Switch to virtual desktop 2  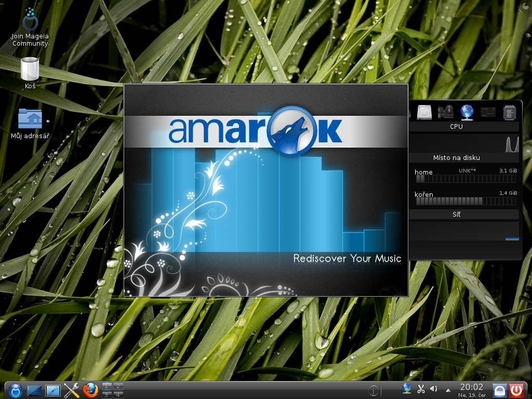pos(118,386)
